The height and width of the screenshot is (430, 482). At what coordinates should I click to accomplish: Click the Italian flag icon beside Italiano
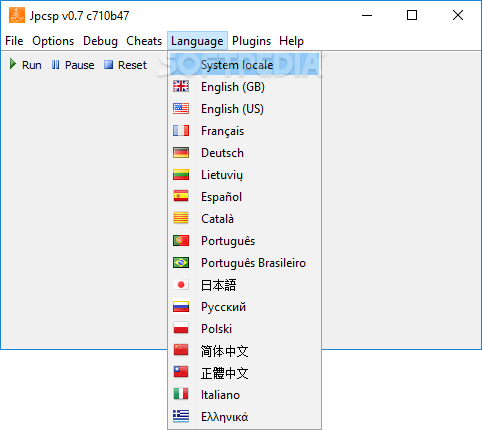click(x=181, y=394)
